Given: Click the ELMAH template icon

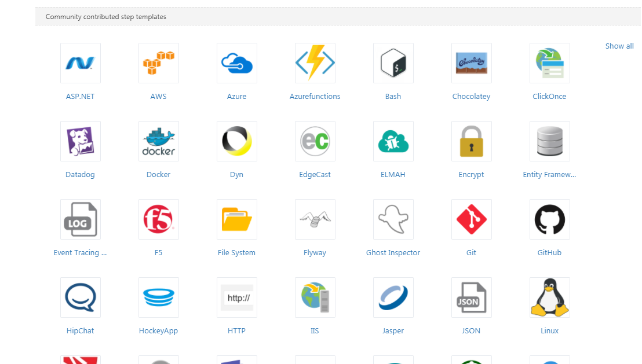Looking at the screenshot, I should pyautogui.click(x=393, y=141).
